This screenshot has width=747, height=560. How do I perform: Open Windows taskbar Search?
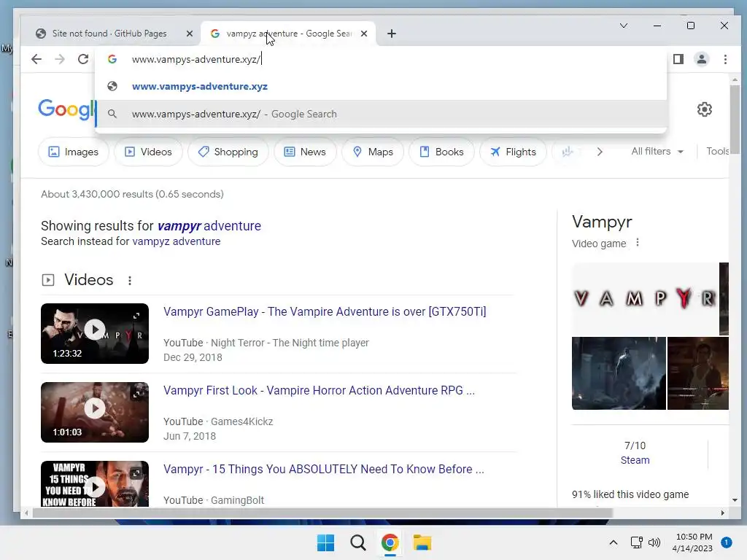pos(357,542)
